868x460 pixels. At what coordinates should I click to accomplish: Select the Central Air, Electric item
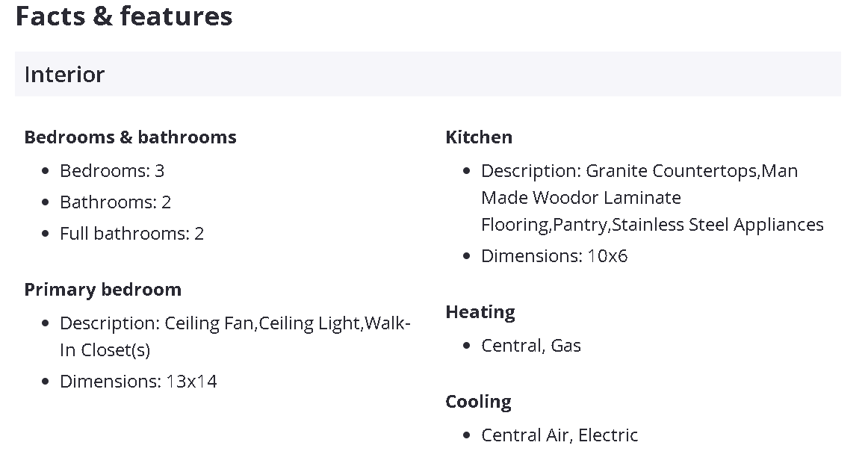coord(559,435)
